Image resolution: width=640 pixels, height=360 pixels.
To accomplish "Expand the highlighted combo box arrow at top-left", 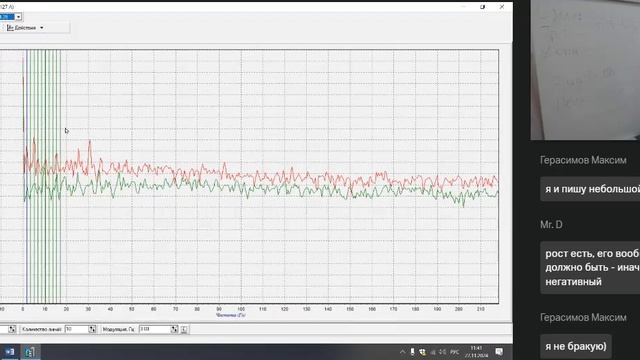I will (18, 17).
